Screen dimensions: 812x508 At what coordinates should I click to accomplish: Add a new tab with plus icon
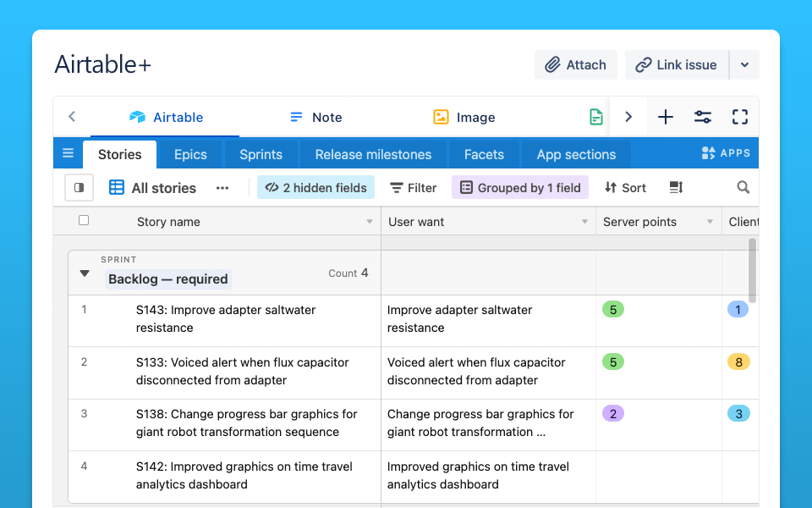point(666,117)
